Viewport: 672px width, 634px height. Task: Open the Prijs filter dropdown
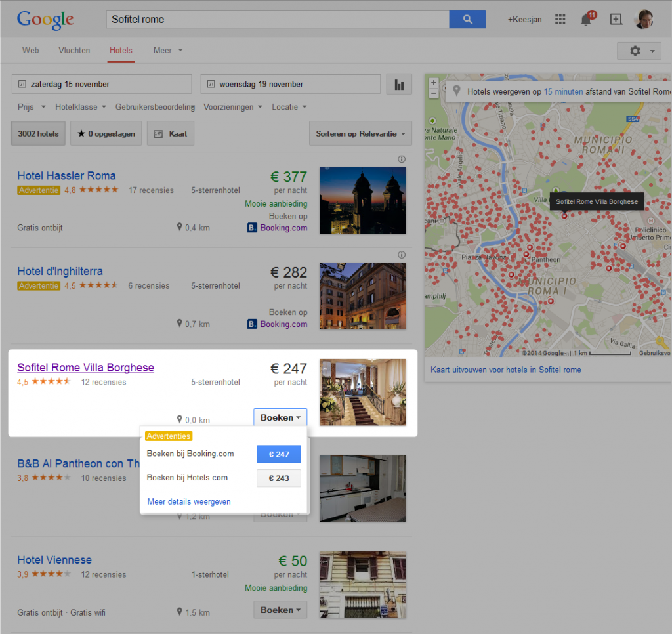click(x=31, y=107)
